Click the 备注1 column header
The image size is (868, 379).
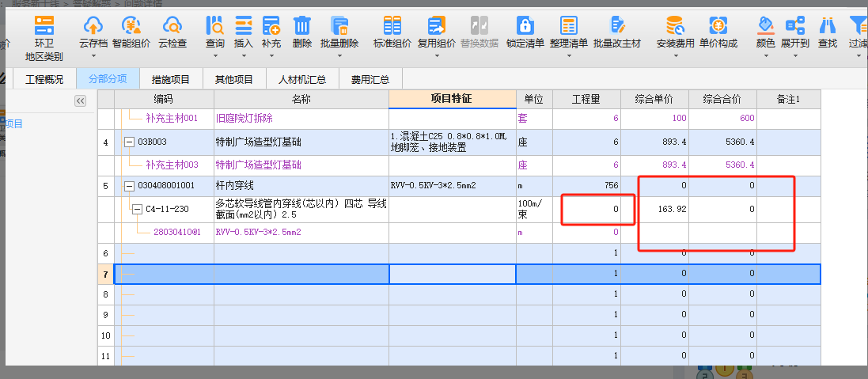pyautogui.click(x=788, y=100)
